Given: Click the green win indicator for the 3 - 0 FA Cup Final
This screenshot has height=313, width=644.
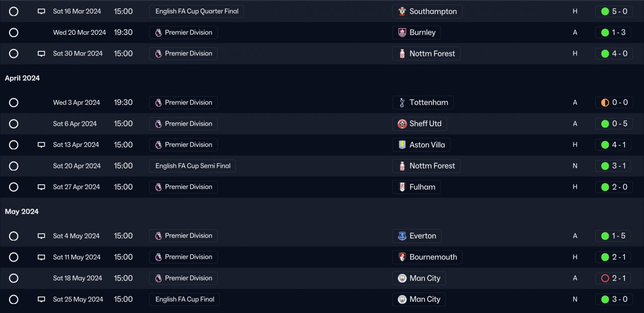Looking at the screenshot, I should [605, 299].
